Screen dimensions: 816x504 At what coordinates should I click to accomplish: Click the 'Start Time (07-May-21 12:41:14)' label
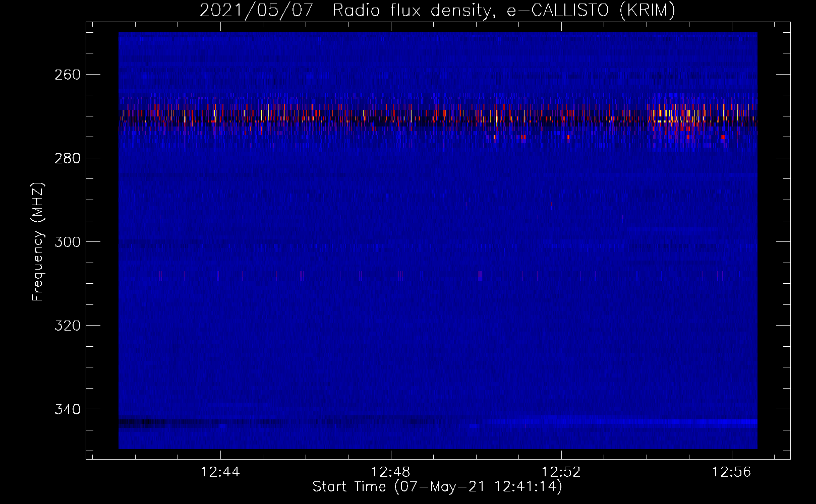click(437, 487)
